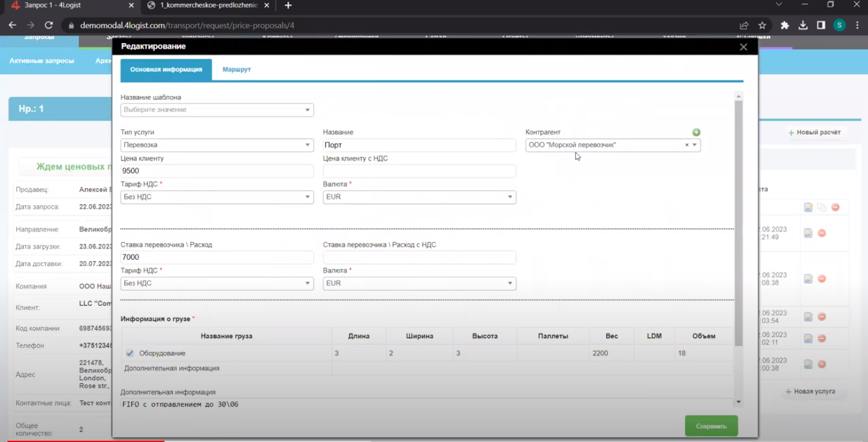Edit the entry timestamped 21:49
Screen dimensions: 868x442
click(x=808, y=233)
